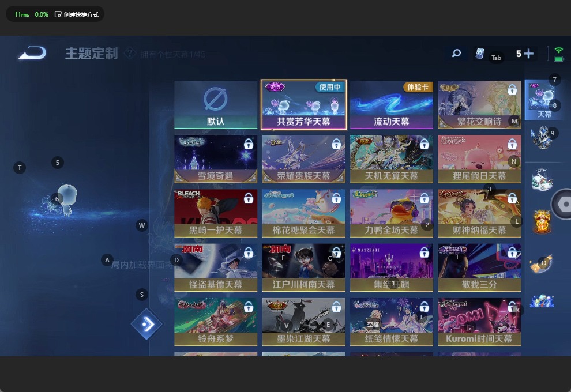This screenshot has width=571, height=392.
Task: Click lock icon on 狸尾假日天幕 card
Action: [512, 144]
